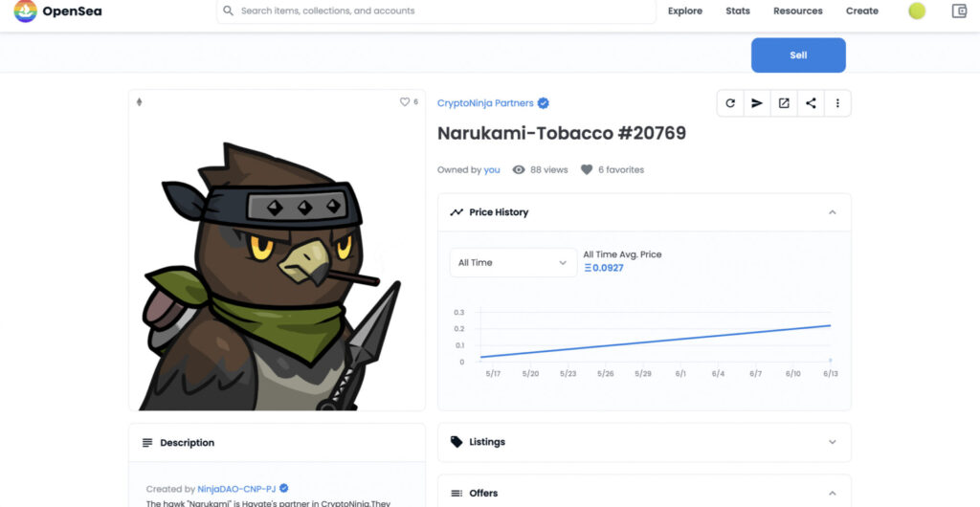980x507 pixels.
Task: Click the average price value 0.0927
Action: pyautogui.click(x=604, y=268)
